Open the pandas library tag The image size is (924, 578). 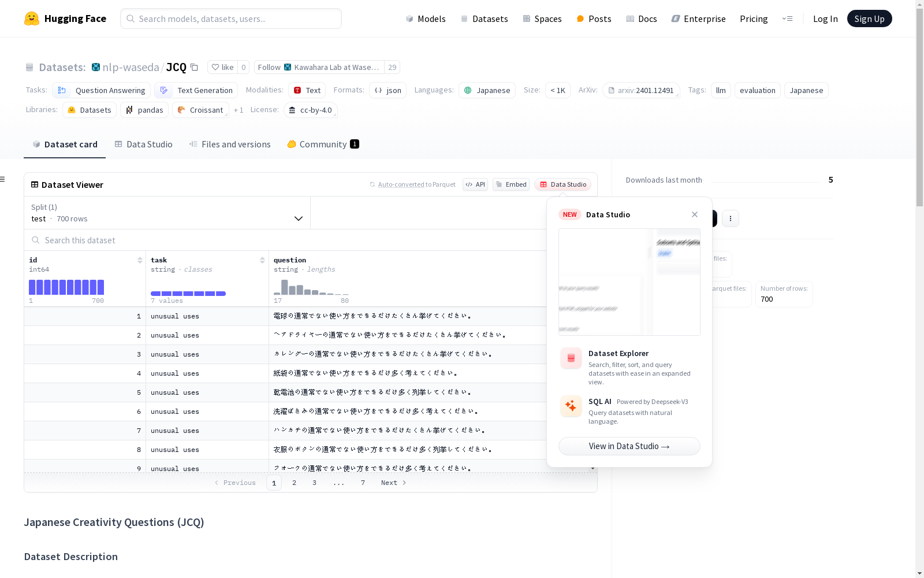pos(144,110)
